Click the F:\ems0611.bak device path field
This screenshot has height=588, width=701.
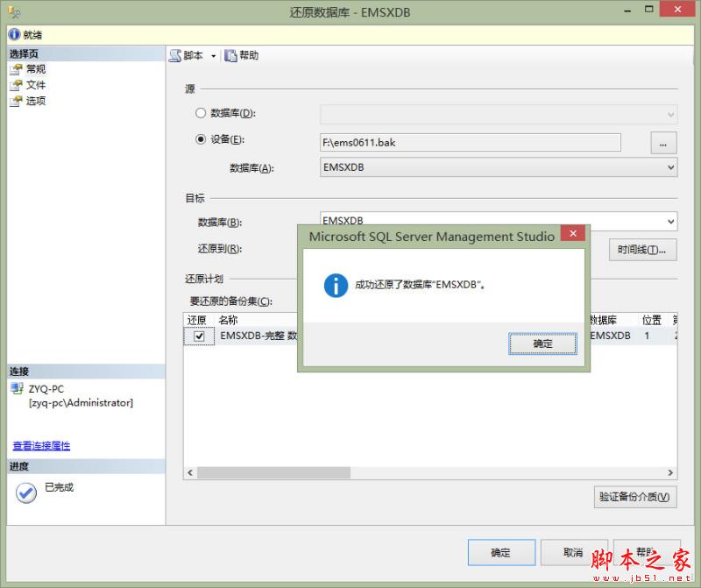click(470, 142)
